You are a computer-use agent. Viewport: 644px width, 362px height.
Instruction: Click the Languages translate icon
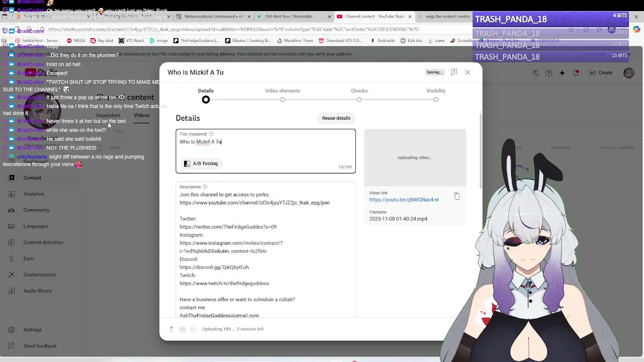(x=12, y=226)
